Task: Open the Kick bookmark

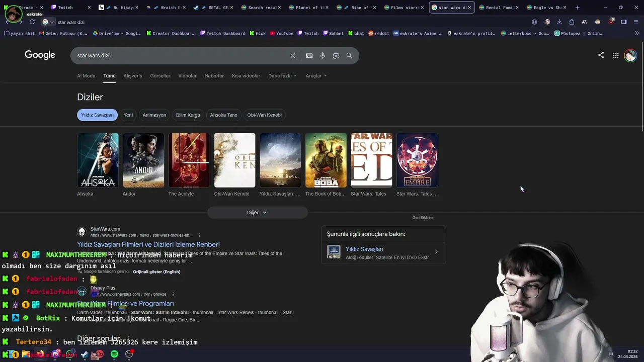Action: click(257, 33)
